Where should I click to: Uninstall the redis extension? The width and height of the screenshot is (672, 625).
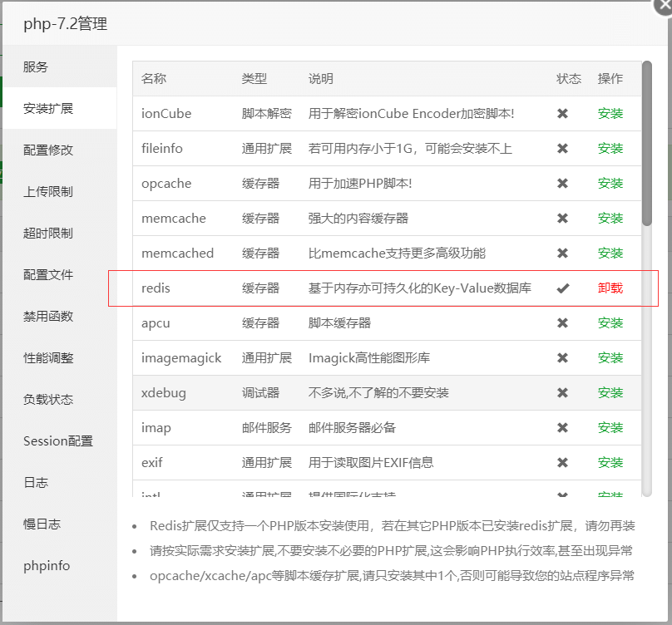(x=610, y=288)
